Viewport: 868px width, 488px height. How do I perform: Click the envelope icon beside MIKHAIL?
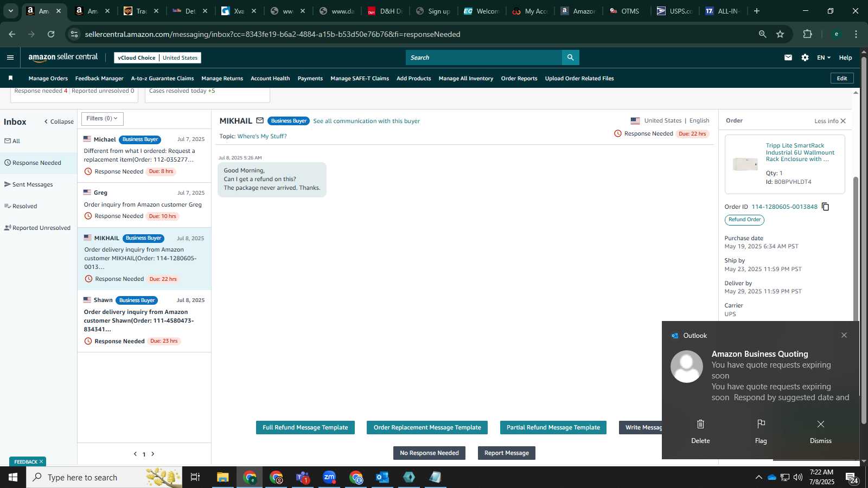click(x=260, y=121)
